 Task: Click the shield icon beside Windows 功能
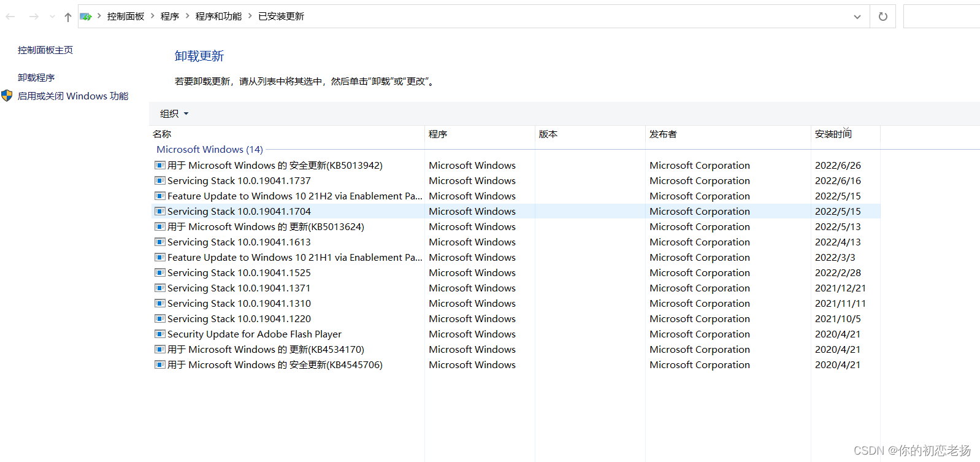click(7, 96)
